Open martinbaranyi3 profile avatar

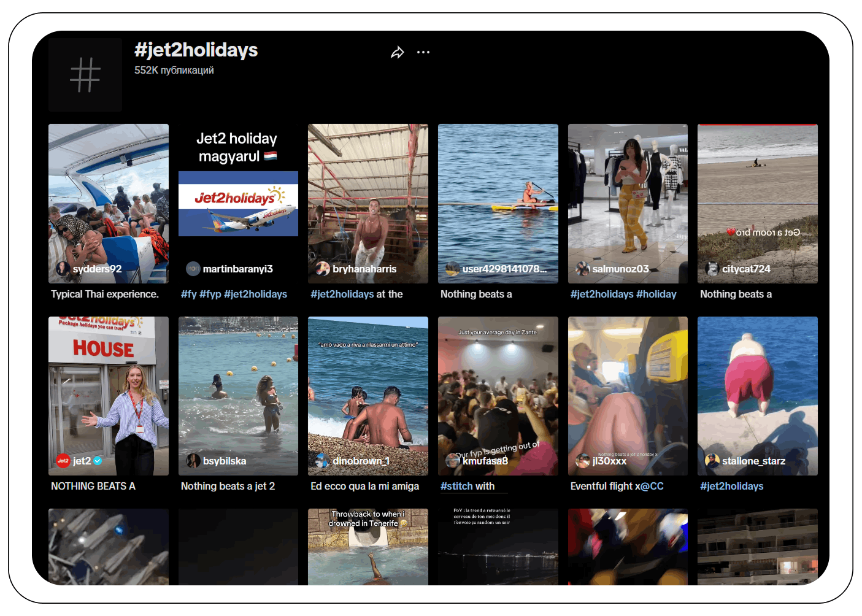193,269
